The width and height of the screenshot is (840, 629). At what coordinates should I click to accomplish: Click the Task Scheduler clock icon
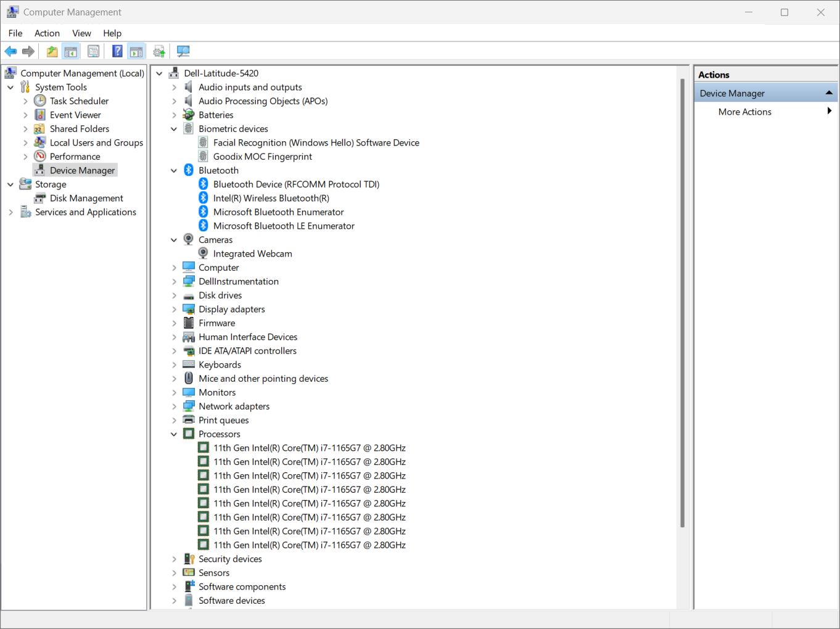tap(40, 101)
